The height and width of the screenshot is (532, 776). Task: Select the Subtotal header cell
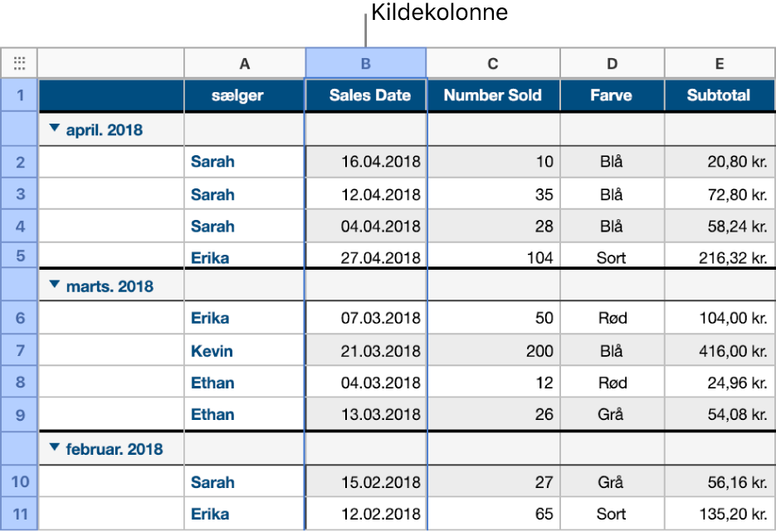click(x=719, y=95)
